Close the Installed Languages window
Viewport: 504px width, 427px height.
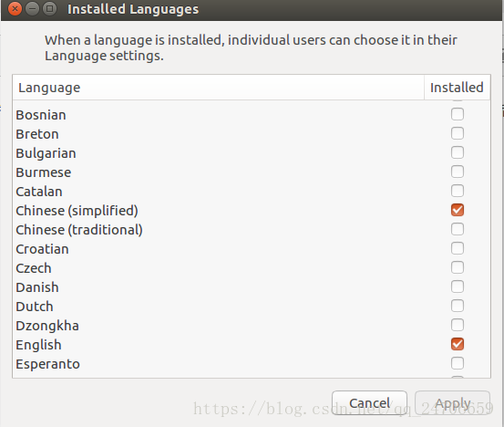[15, 9]
